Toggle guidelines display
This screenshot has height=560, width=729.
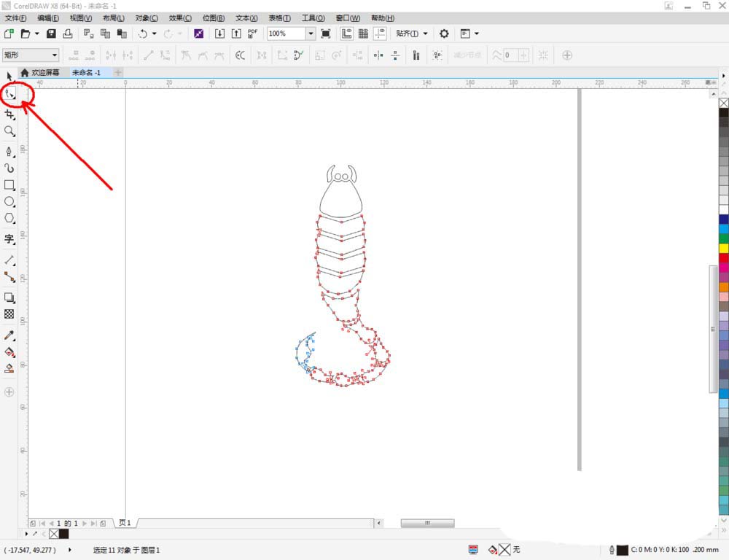381,34
